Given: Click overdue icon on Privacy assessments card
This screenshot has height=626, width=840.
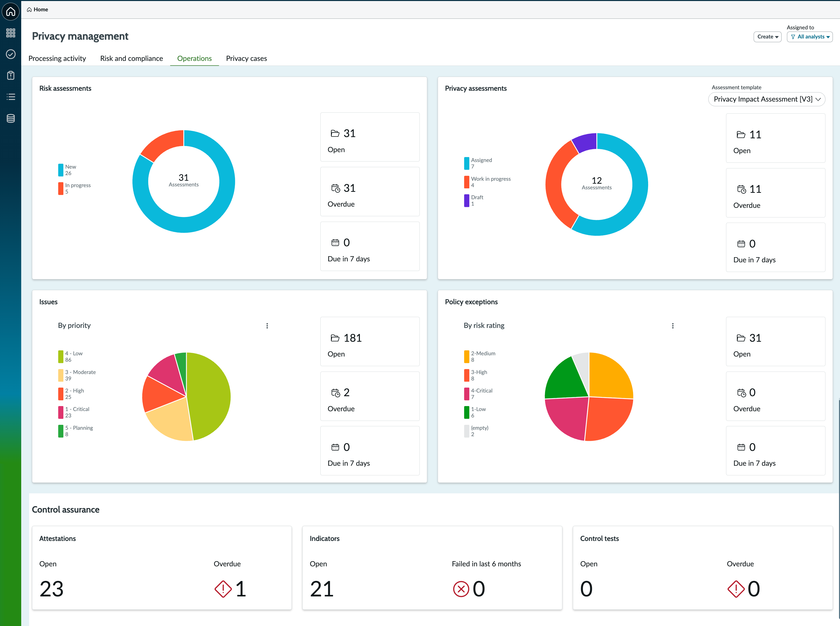Looking at the screenshot, I should tap(741, 189).
